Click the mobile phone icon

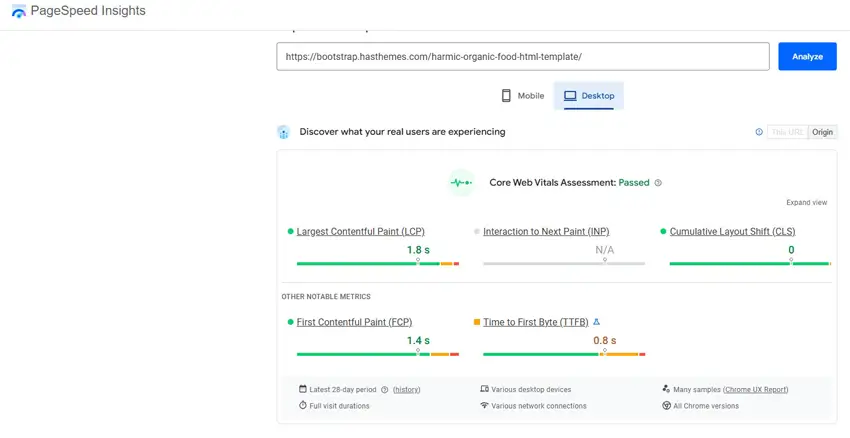[x=506, y=96]
